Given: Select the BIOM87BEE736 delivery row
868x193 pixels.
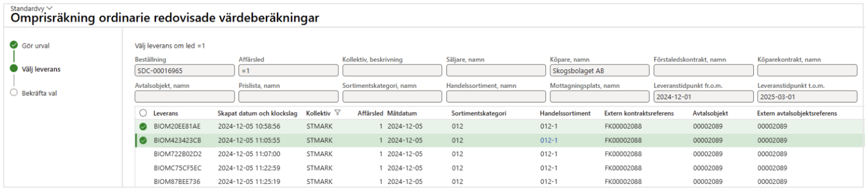Looking at the screenshot, I should (x=499, y=181).
